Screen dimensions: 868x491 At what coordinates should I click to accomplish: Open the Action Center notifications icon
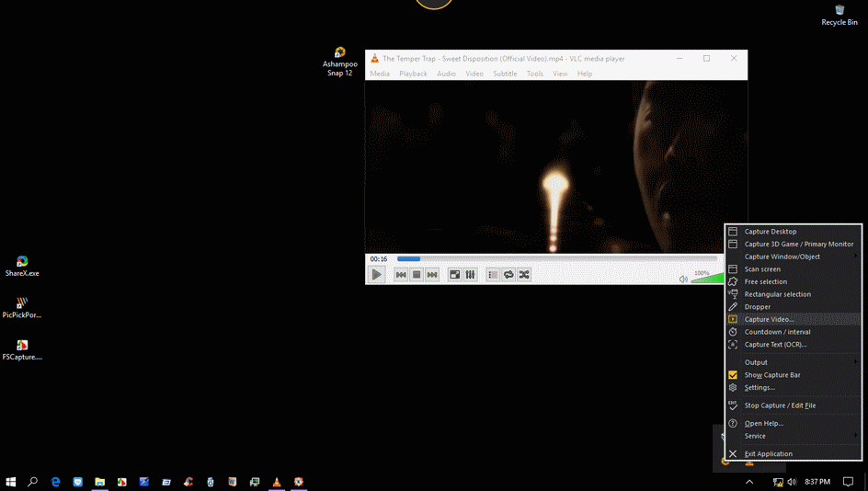click(848, 482)
